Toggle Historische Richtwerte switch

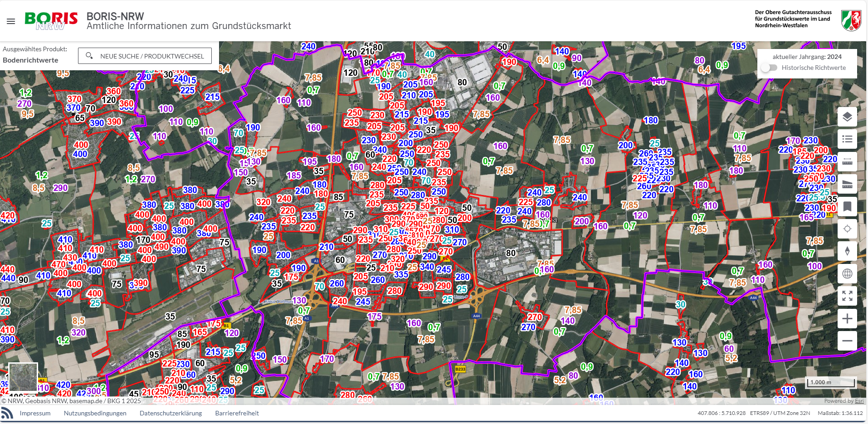tap(769, 68)
